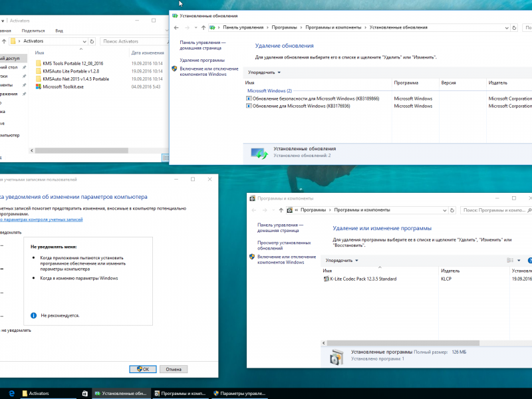Expand address history dropdown in Activators window

84,41
